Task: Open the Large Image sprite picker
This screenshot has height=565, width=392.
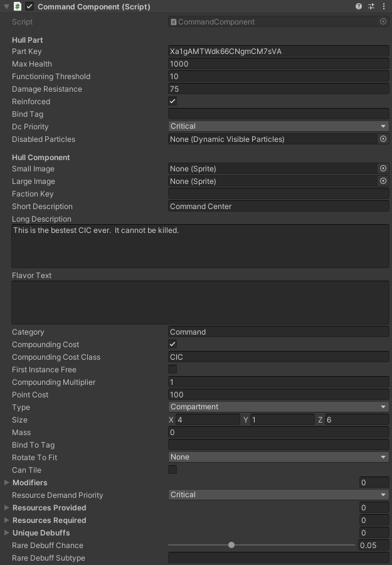Action: point(383,181)
